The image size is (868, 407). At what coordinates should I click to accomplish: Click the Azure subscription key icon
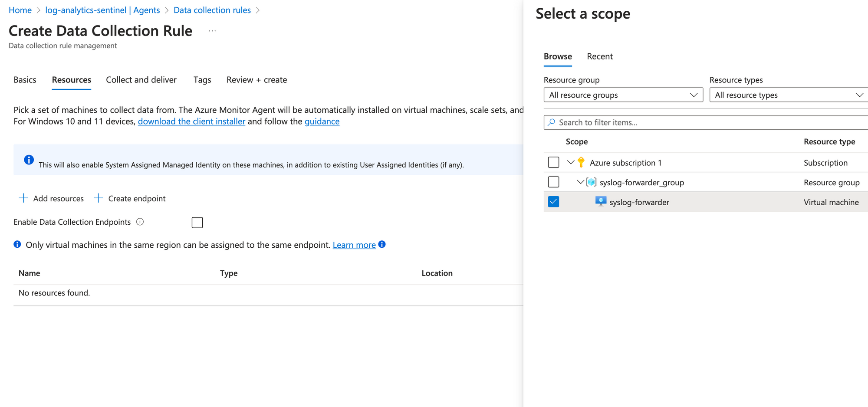click(x=581, y=163)
